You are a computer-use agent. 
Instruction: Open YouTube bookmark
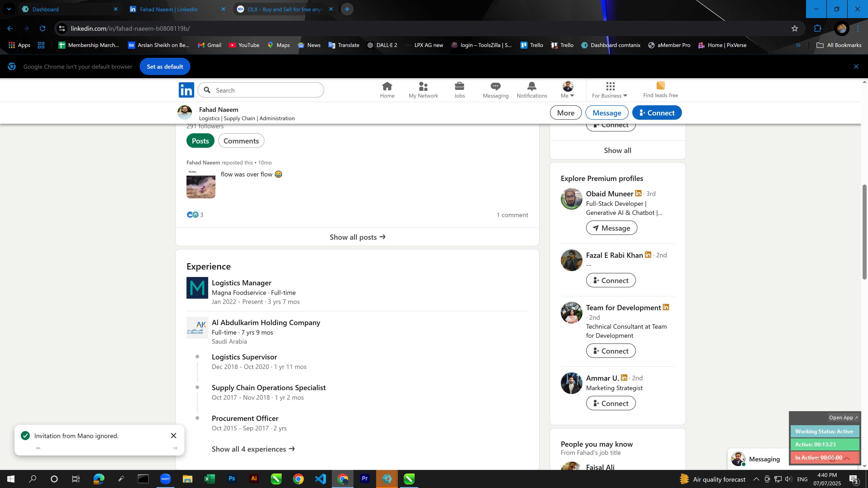(244, 45)
